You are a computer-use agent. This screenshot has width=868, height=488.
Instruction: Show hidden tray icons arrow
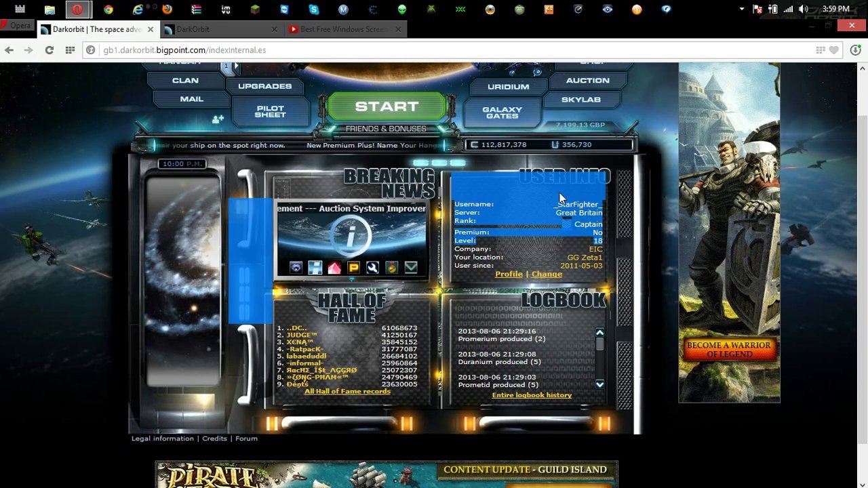pyautogui.click(x=742, y=9)
